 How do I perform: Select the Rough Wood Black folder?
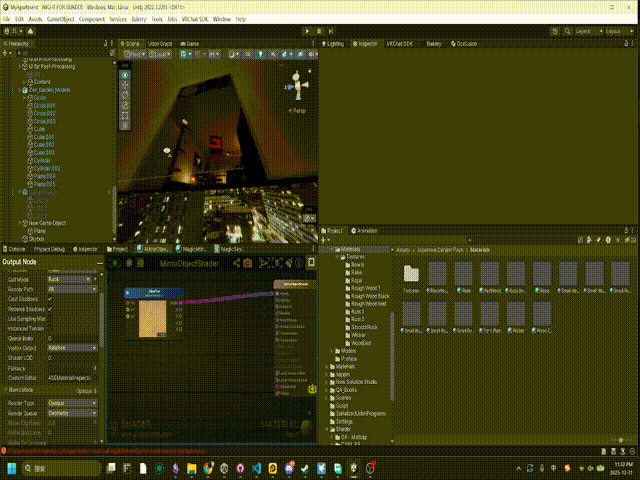pos(370,297)
